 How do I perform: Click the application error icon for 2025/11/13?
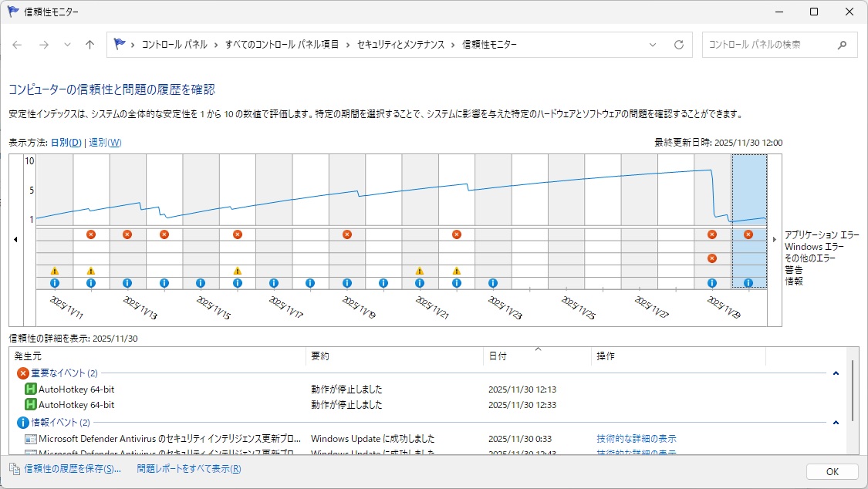127,234
